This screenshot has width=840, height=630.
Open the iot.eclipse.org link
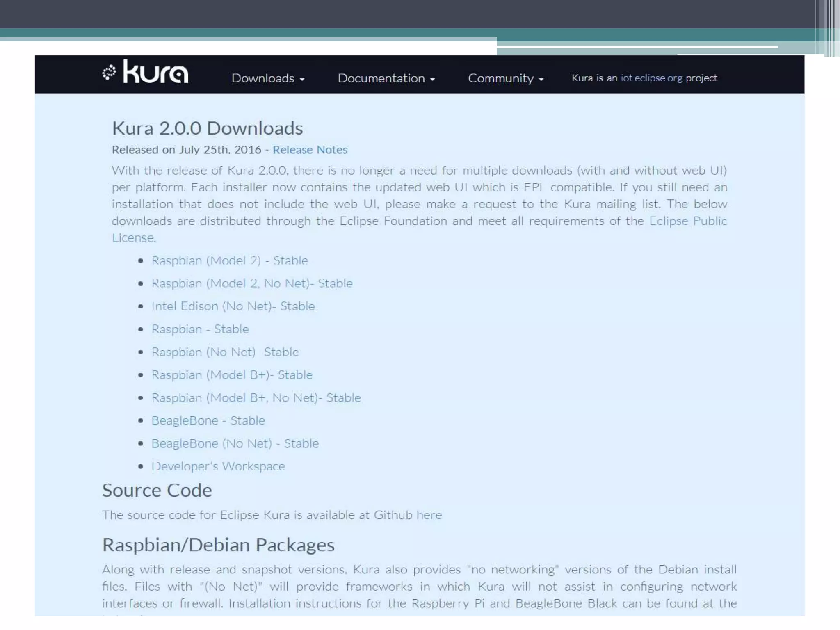[x=651, y=78]
